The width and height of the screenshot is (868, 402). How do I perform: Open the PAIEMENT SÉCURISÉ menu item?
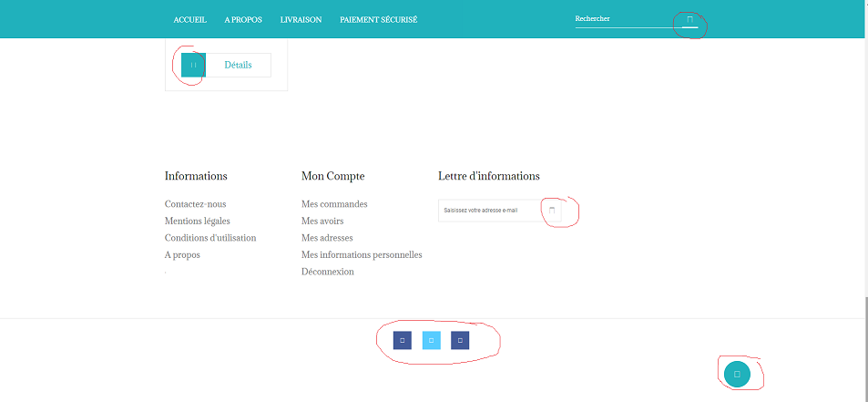pos(379,19)
